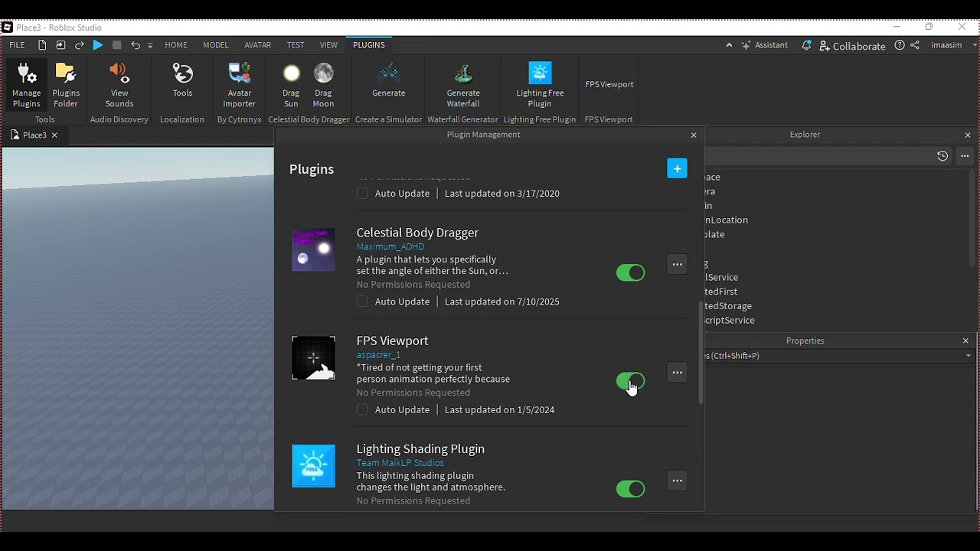The image size is (980, 551).
Task: Click the FPS Viewport plugin thumbnail
Action: point(313,358)
